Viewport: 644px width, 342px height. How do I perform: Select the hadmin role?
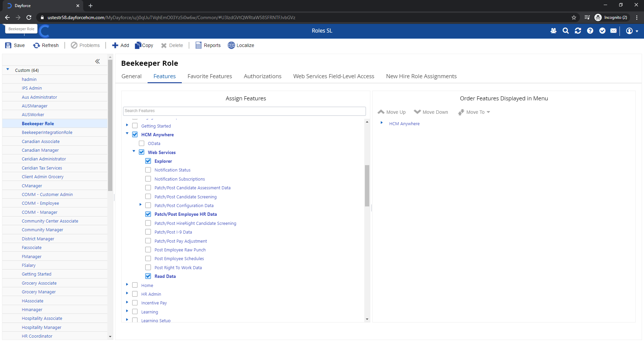(29, 79)
